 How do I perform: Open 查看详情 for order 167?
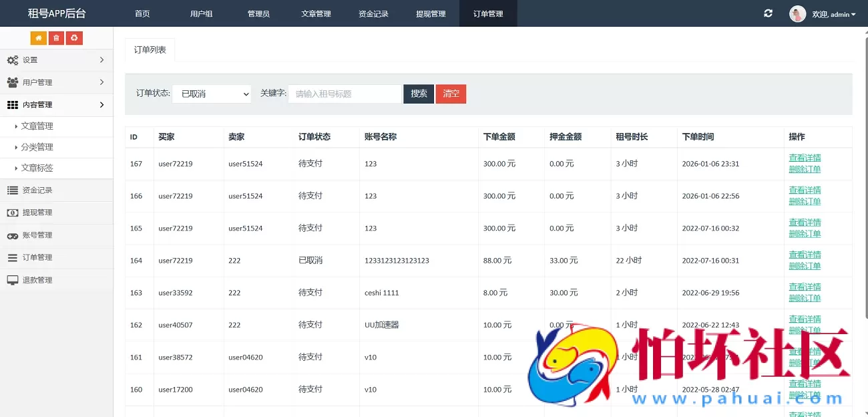pos(805,158)
